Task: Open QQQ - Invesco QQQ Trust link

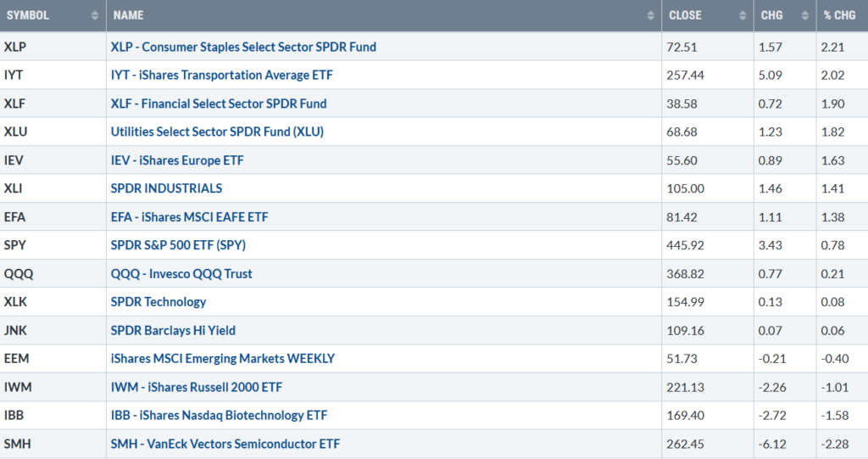Action: (x=181, y=274)
